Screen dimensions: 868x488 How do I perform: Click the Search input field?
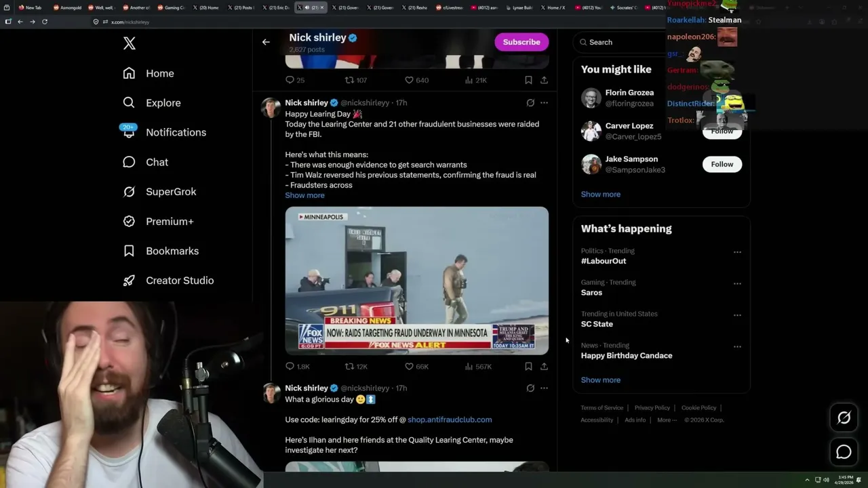coord(620,42)
